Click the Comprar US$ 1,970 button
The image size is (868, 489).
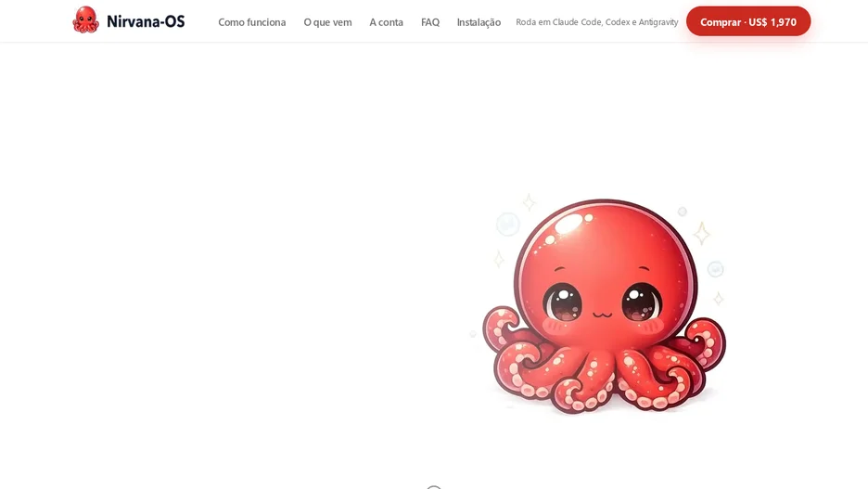[748, 21]
